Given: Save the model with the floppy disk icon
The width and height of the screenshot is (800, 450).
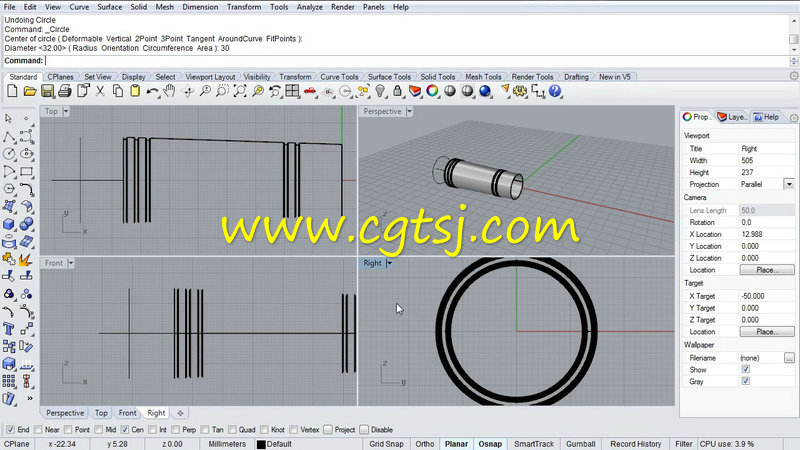Looking at the screenshot, I should point(47,91).
